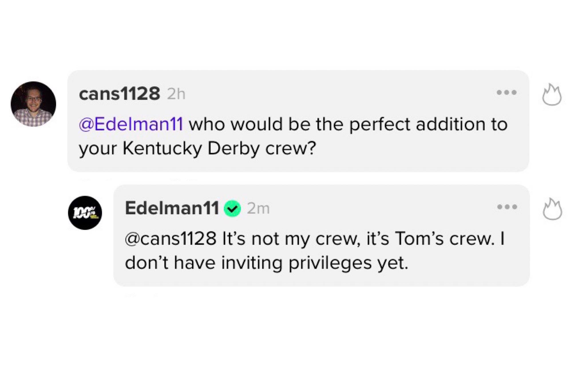Open the cans1128 profile photo
This screenshot has height=392, width=586.
pos(33,104)
